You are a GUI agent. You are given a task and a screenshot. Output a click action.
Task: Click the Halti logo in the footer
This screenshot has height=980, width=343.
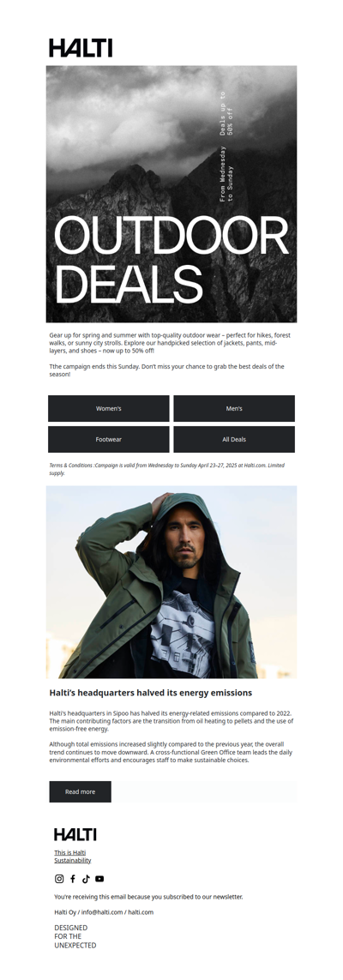pyautogui.click(x=75, y=834)
